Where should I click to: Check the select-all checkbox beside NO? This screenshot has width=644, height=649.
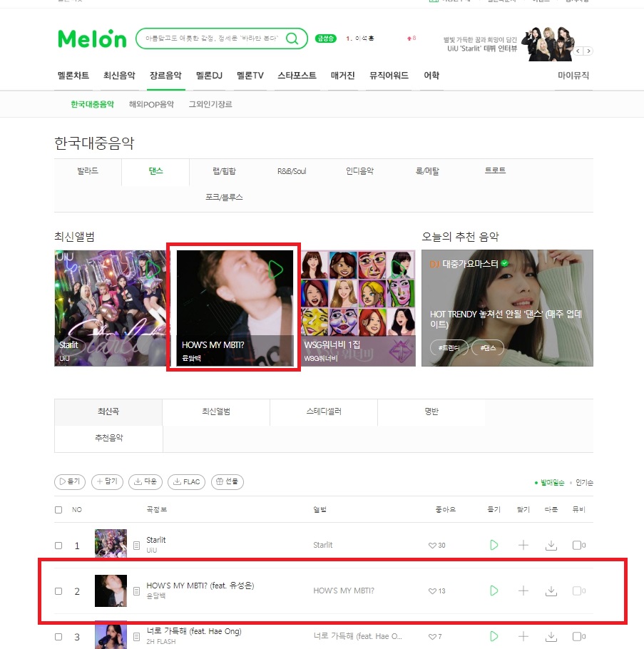[58, 509]
